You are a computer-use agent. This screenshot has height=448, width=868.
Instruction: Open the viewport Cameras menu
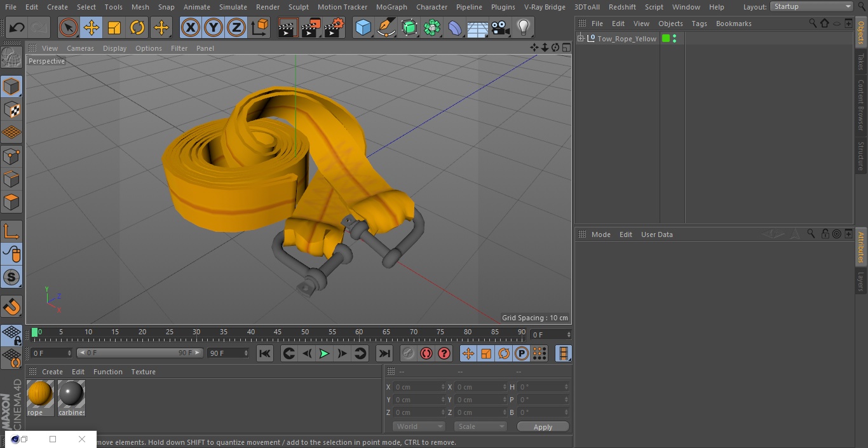(80, 48)
